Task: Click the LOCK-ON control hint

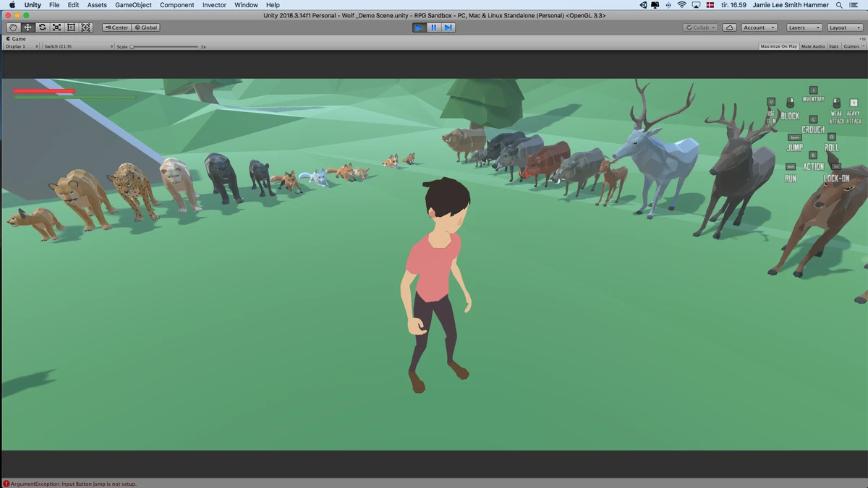Action: pyautogui.click(x=837, y=174)
